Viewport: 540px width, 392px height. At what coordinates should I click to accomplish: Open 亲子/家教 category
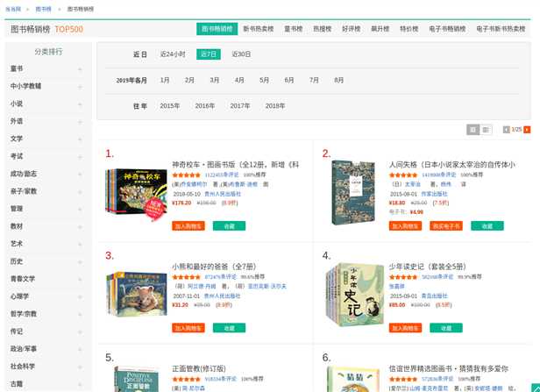pos(24,191)
